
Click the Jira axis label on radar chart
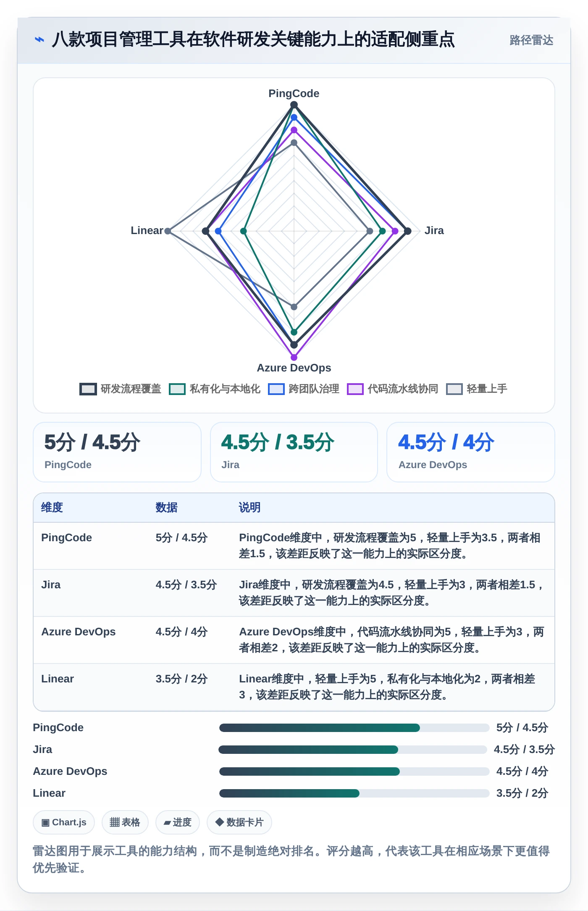coord(434,231)
